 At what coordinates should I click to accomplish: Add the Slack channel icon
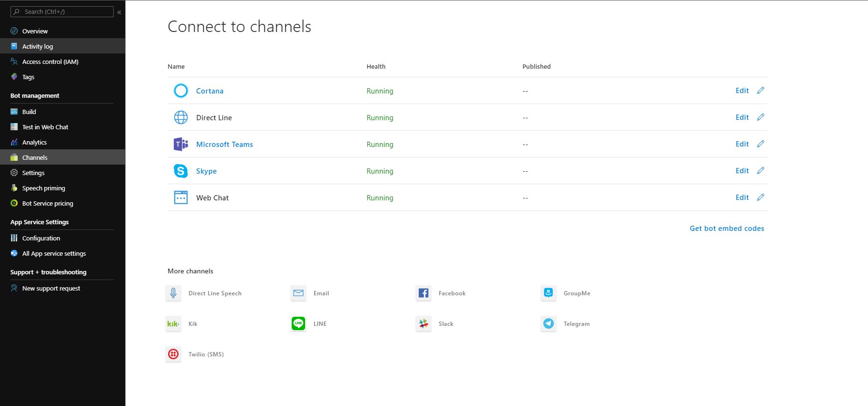[x=423, y=323]
